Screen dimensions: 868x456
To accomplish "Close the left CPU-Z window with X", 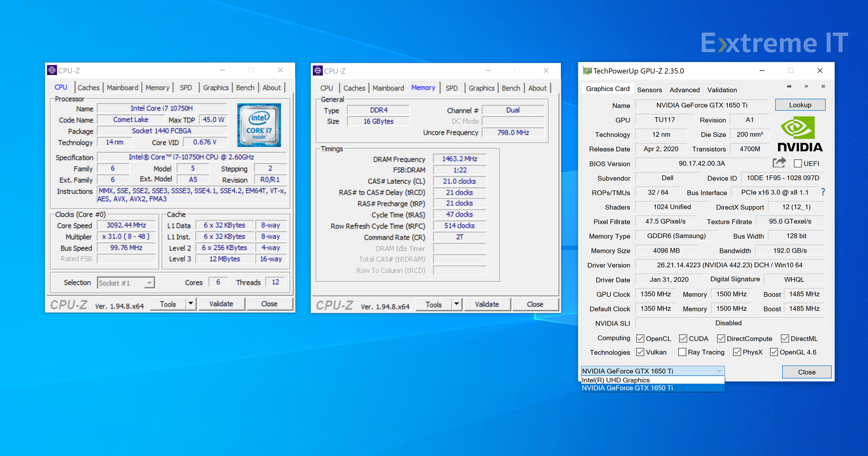I will [280, 70].
